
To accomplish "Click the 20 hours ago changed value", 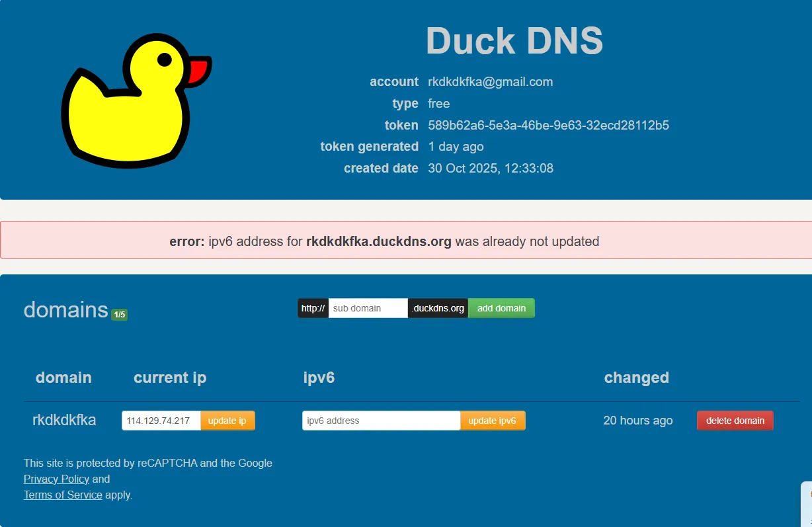I will [x=638, y=421].
